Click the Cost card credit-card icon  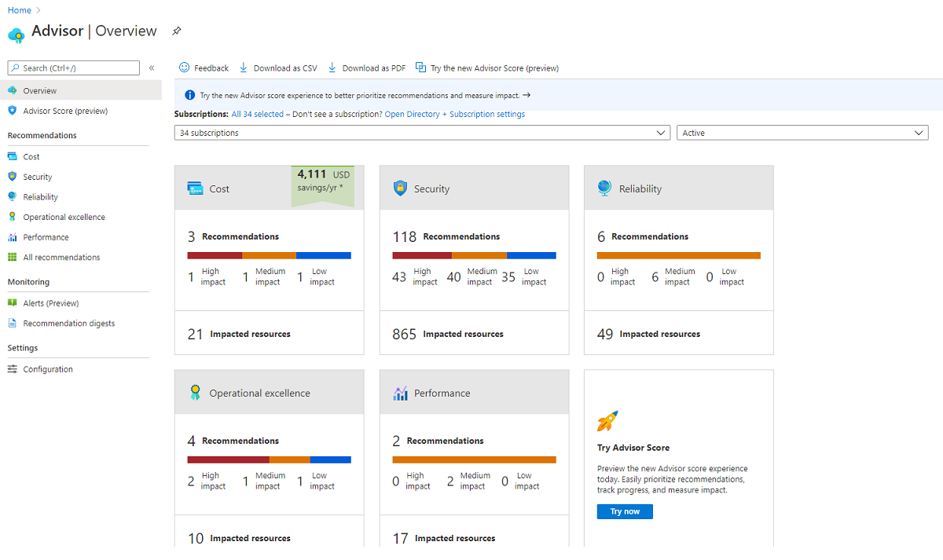click(196, 188)
